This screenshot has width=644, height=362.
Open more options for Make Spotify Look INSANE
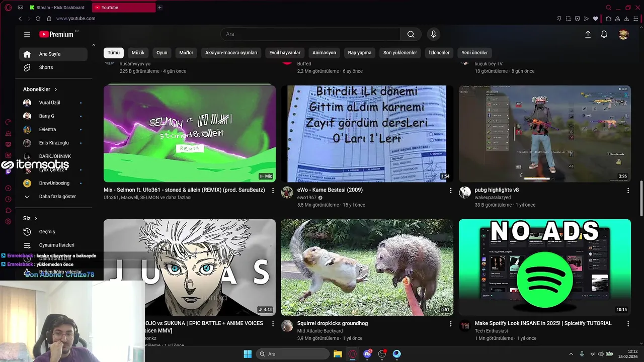pyautogui.click(x=628, y=324)
